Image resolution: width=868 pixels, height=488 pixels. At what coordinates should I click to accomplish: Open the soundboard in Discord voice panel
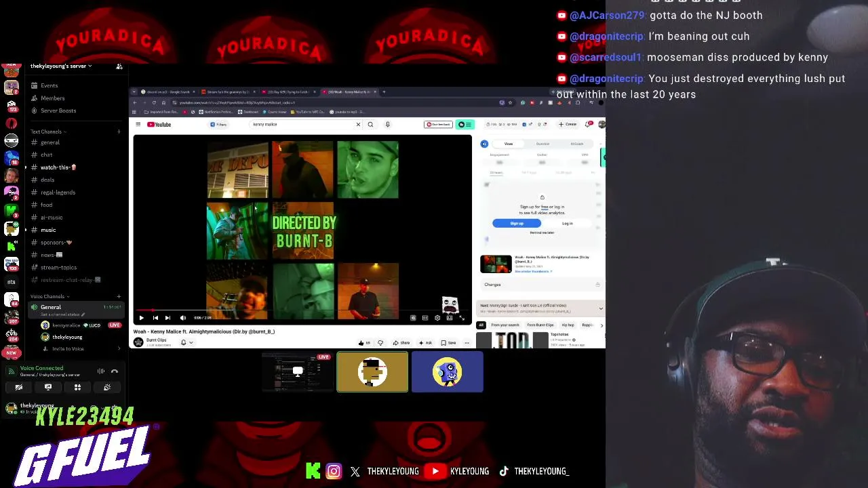pos(107,387)
